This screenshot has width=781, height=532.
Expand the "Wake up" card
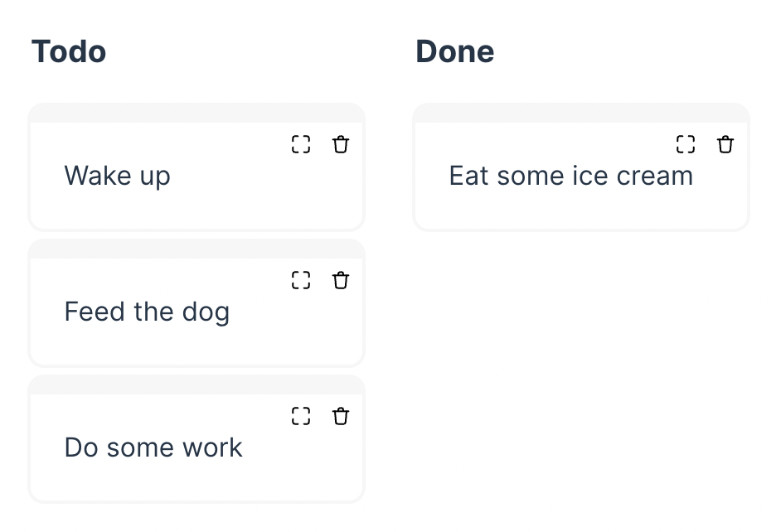click(x=301, y=145)
